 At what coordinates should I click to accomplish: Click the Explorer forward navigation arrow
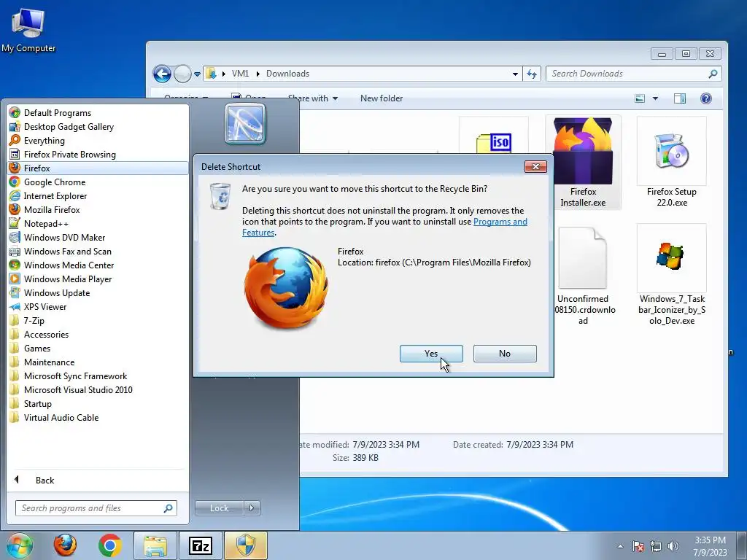(182, 74)
